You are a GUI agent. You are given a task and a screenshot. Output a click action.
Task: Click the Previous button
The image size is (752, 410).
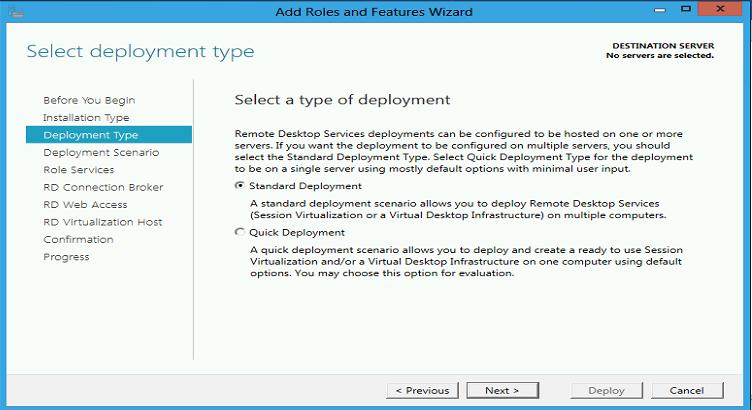(x=423, y=390)
